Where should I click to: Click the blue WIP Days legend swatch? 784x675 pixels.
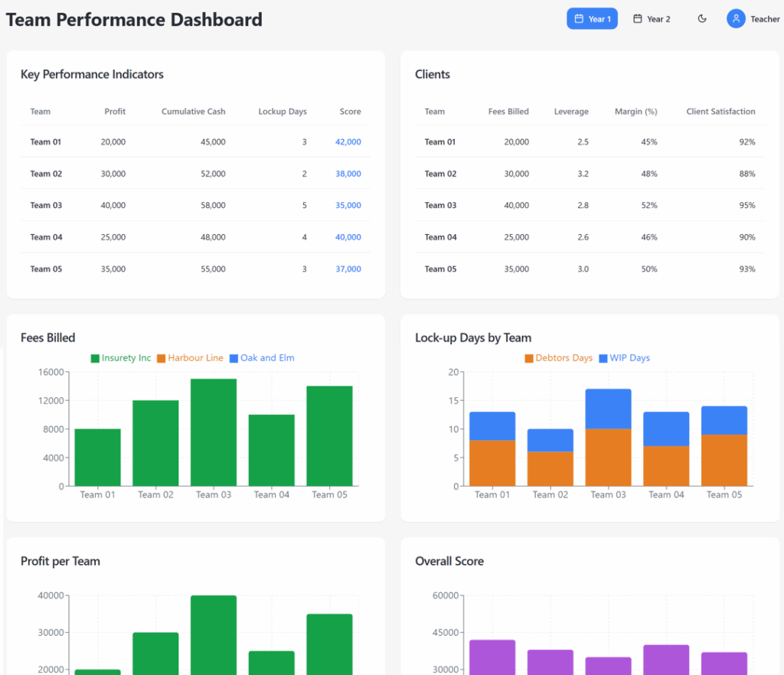point(603,358)
